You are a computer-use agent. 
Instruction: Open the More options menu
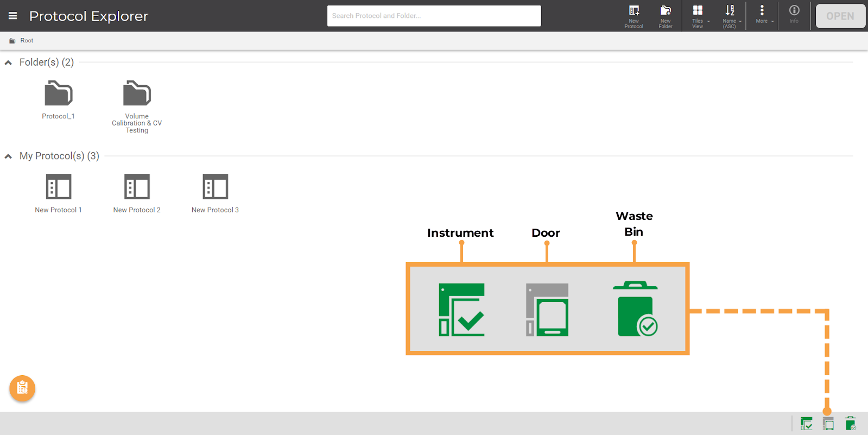pos(762,15)
